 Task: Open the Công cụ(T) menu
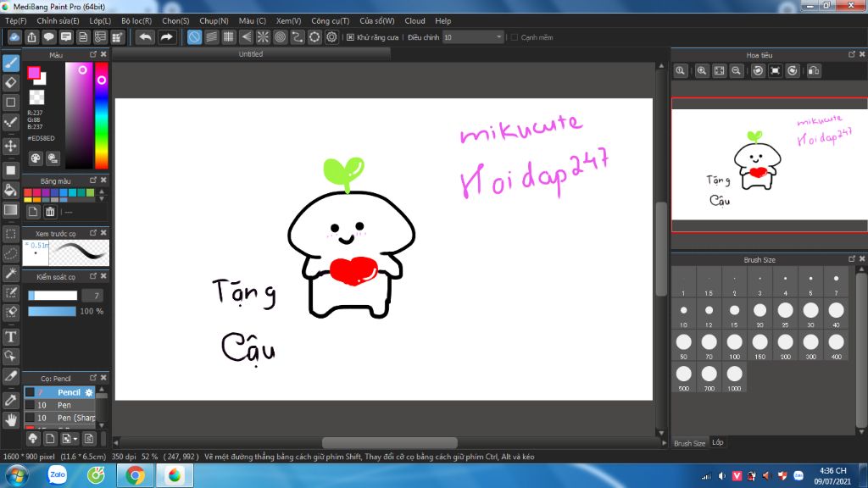[x=331, y=20]
